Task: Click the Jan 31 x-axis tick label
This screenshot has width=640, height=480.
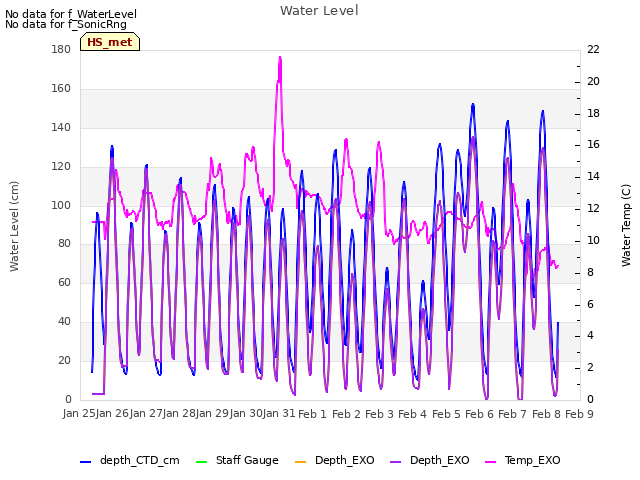Action: (x=279, y=414)
